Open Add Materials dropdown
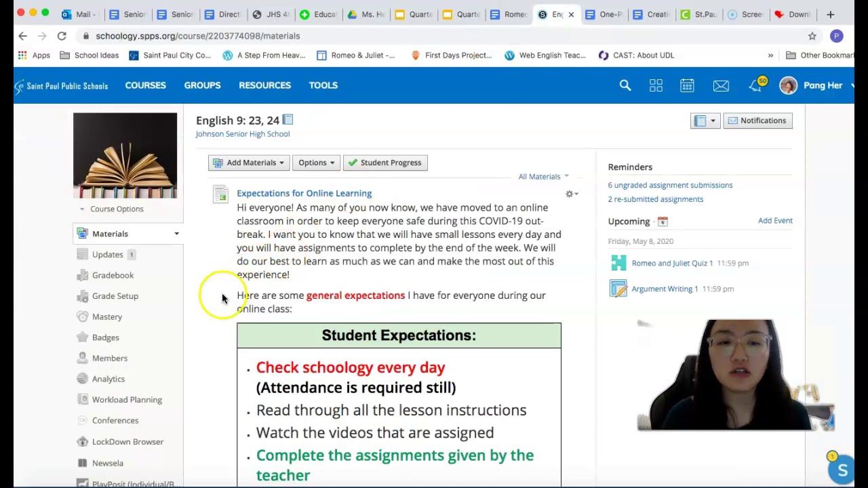868x488 pixels. [248, 163]
